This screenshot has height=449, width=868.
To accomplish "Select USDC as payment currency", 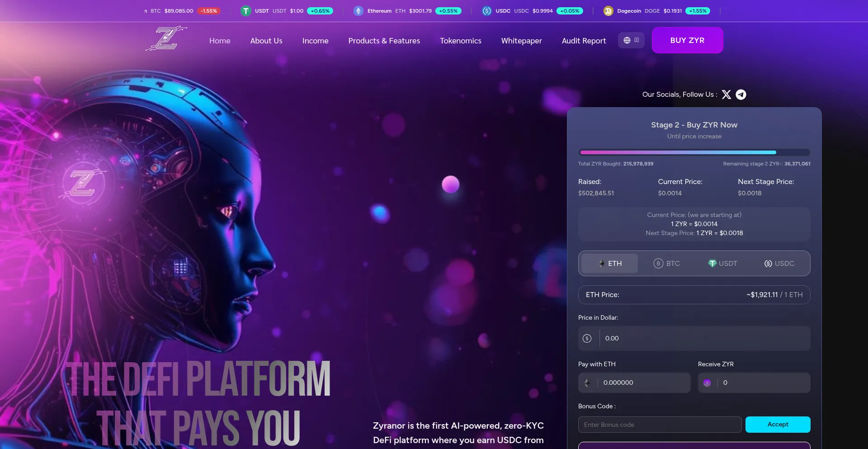I will [779, 264].
